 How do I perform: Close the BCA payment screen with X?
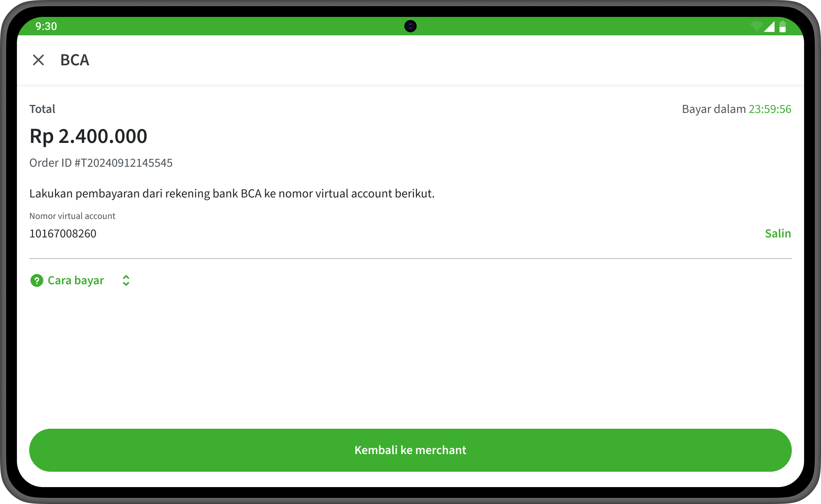[x=38, y=60]
